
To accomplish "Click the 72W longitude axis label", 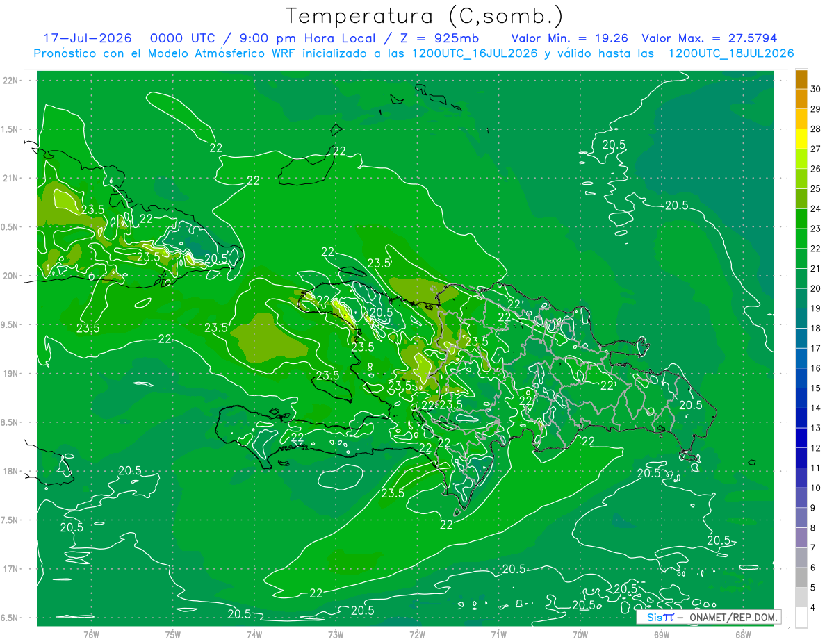I will click(417, 634).
